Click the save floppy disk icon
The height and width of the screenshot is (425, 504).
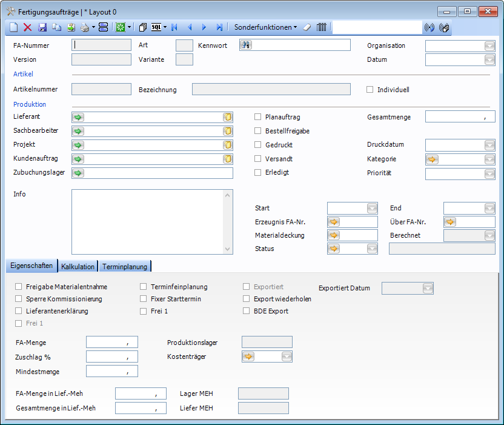[42, 27]
